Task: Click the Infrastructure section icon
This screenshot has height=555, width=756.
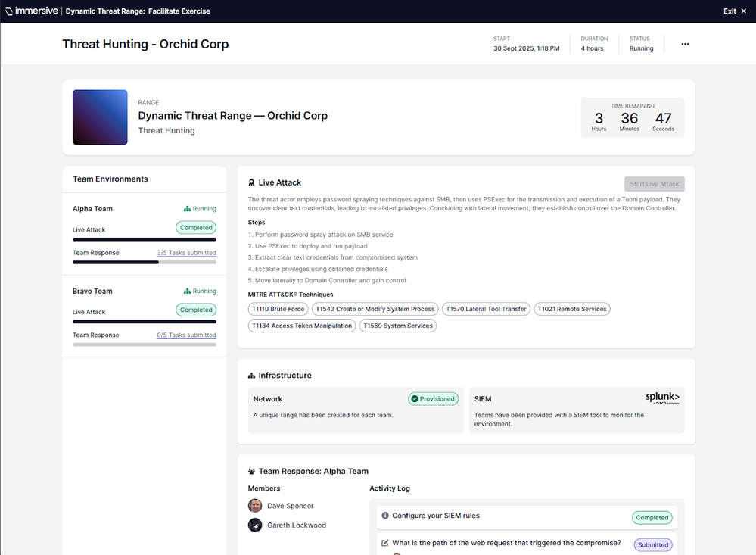Action: click(x=251, y=376)
